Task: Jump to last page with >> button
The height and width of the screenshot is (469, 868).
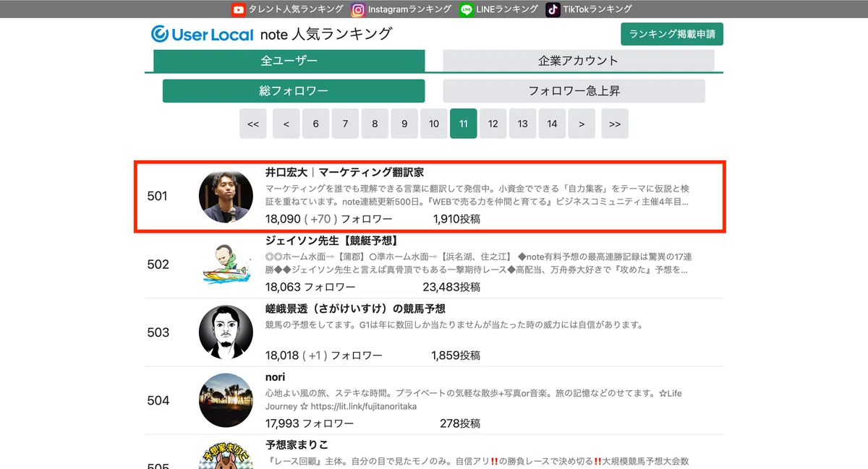Action: point(615,124)
